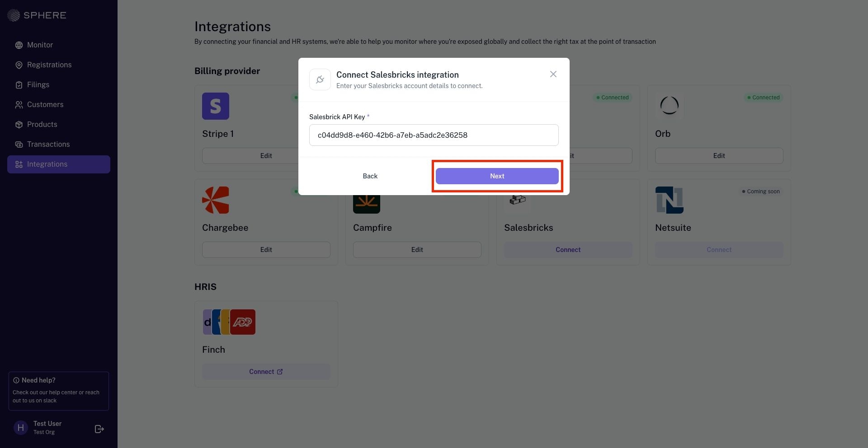Open the Integrations menu item
This screenshot has width=868, height=448.
[59, 164]
